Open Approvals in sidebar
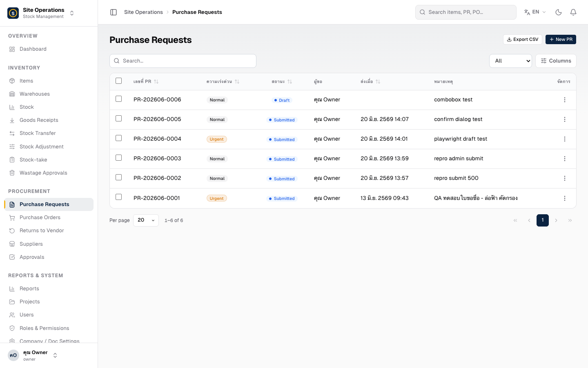588x368 pixels. 49,257
